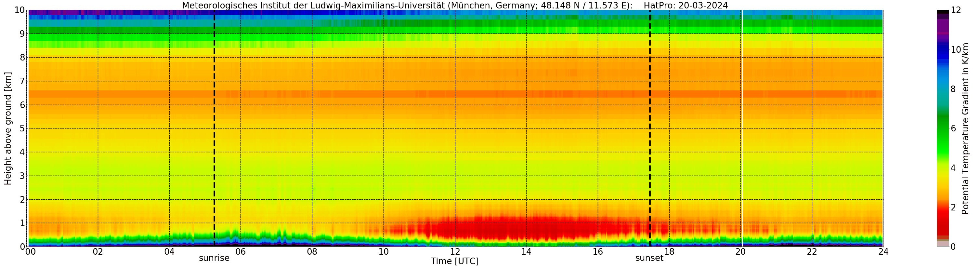The image size is (980, 268).
Task: Click the height axis tick label '3'
Action: point(22,176)
